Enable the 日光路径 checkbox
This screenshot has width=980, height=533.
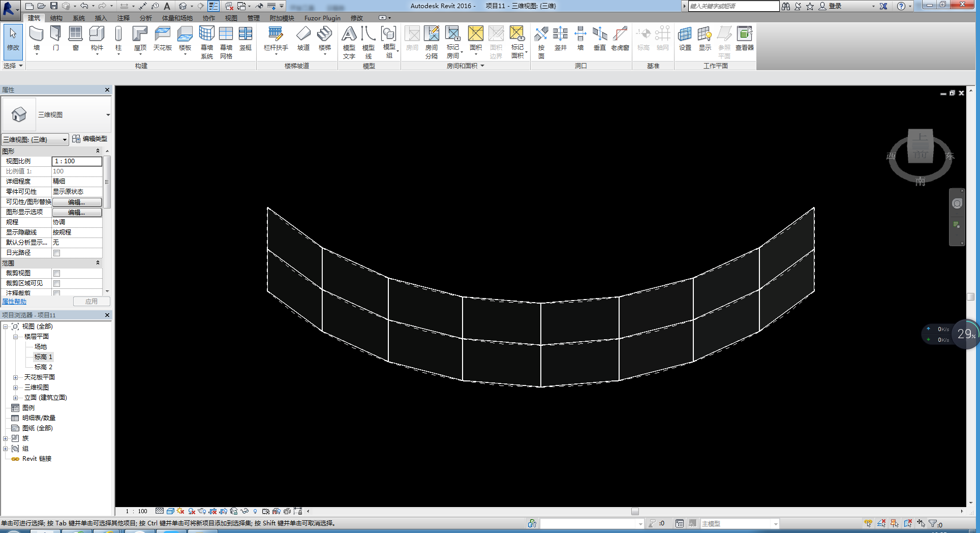pyautogui.click(x=57, y=253)
